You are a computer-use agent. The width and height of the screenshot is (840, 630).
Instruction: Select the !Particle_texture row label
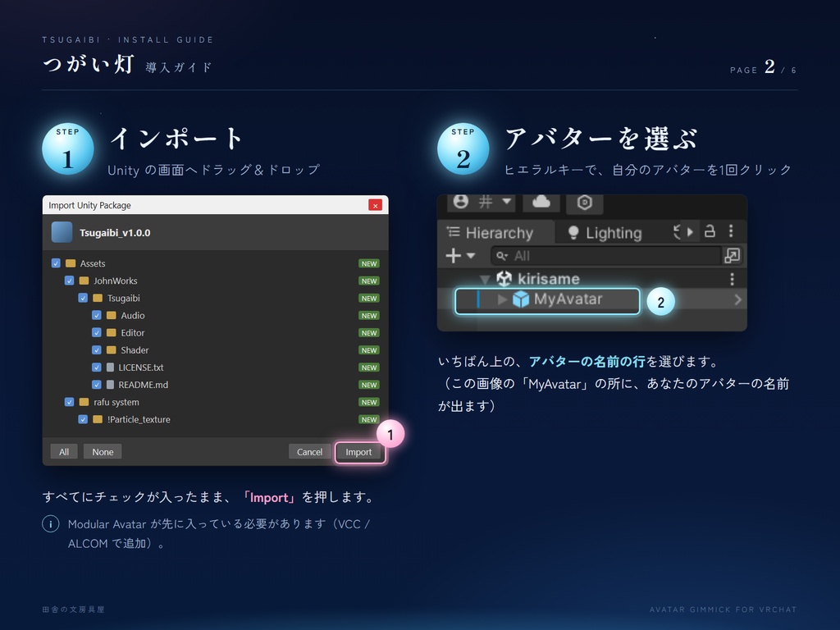(x=139, y=419)
